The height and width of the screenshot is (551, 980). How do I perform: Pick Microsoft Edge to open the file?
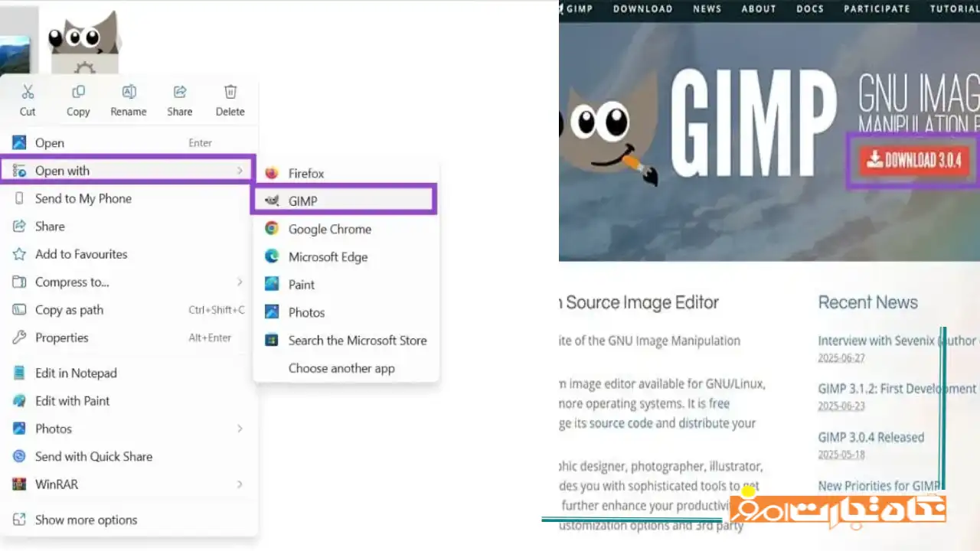click(x=328, y=257)
